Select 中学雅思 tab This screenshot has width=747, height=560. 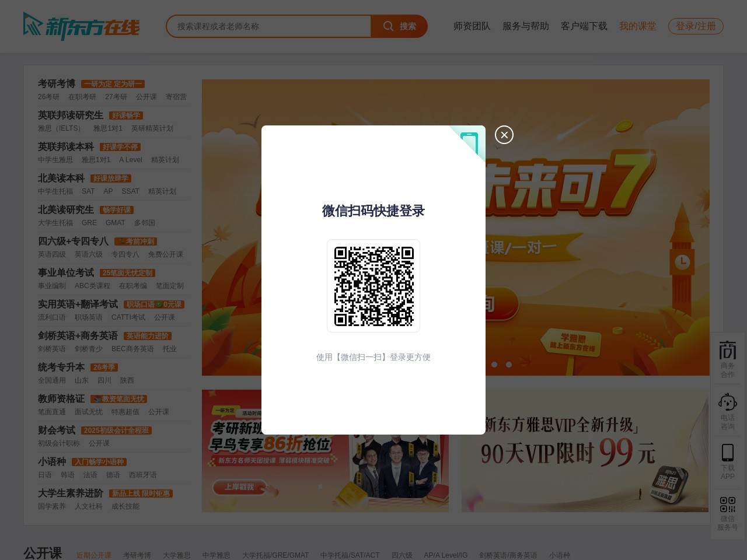point(217,555)
